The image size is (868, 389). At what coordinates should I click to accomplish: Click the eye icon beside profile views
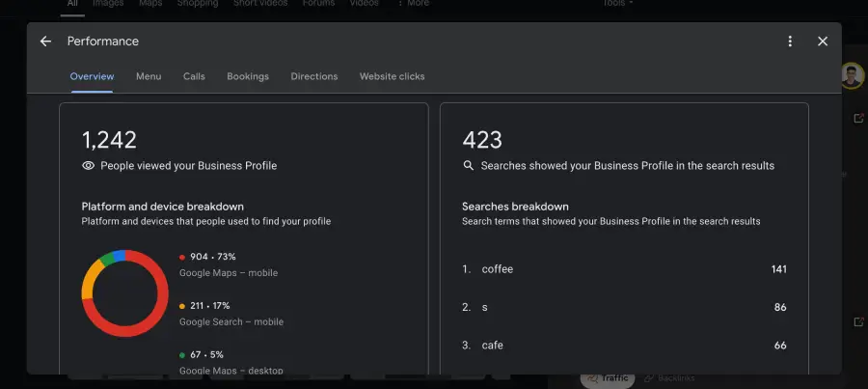click(88, 166)
